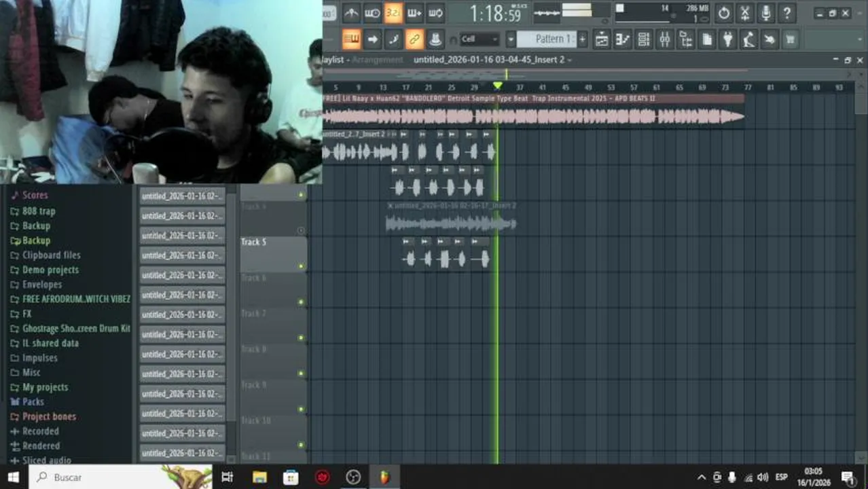Open the IL shared data folder
Screen dimensions: 868x489
tap(44, 343)
